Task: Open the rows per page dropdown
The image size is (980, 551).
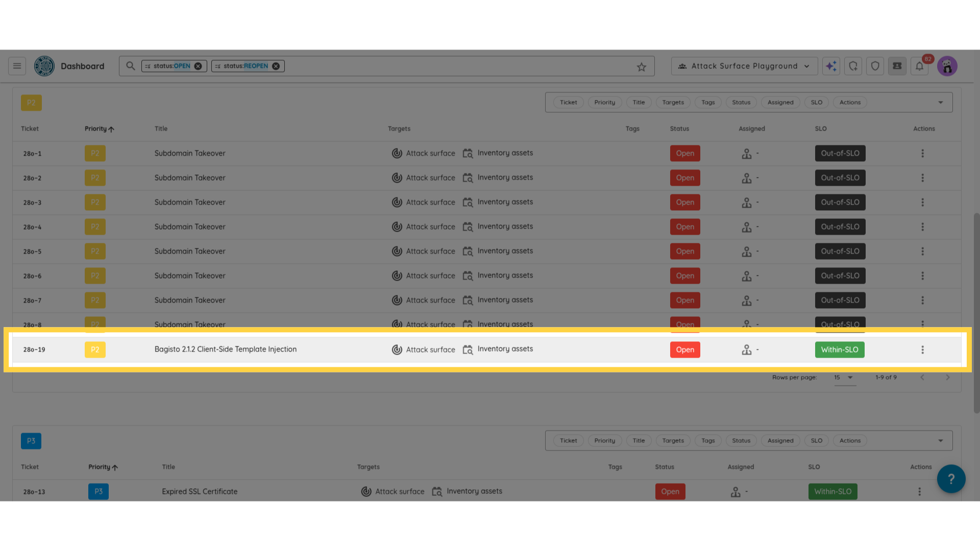Action: click(x=844, y=378)
